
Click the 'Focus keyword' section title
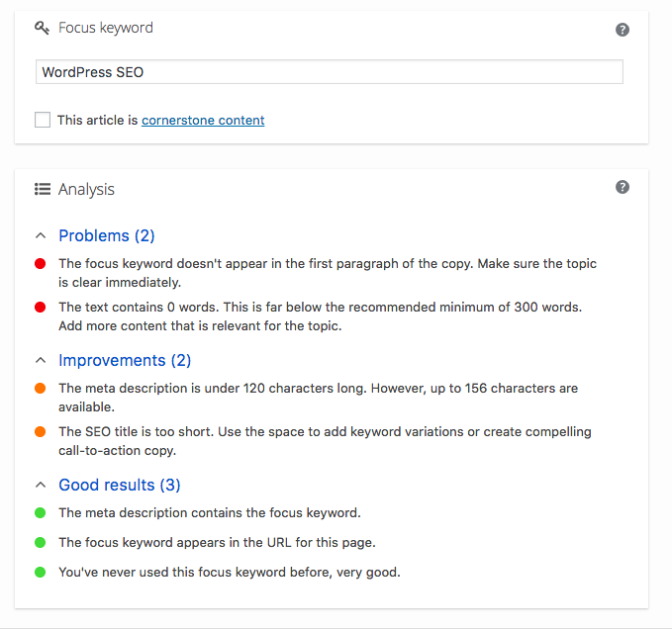[x=106, y=28]
